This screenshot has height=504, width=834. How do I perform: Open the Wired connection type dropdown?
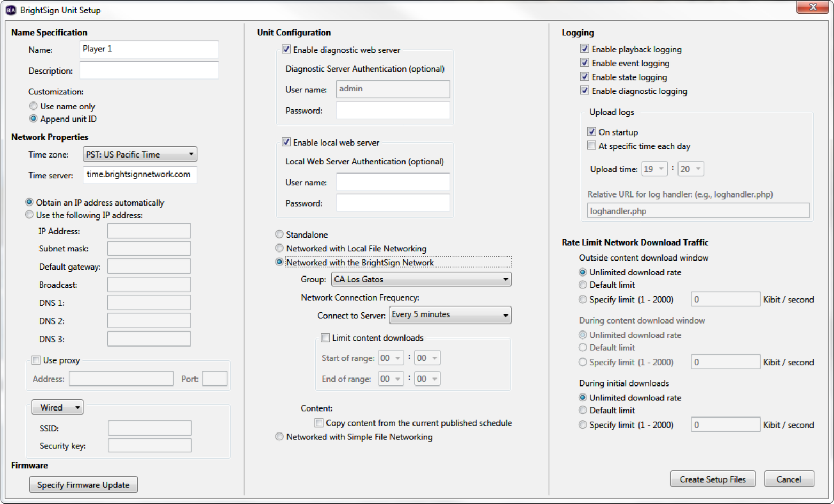pyautogui.click(x=58, y=407)
